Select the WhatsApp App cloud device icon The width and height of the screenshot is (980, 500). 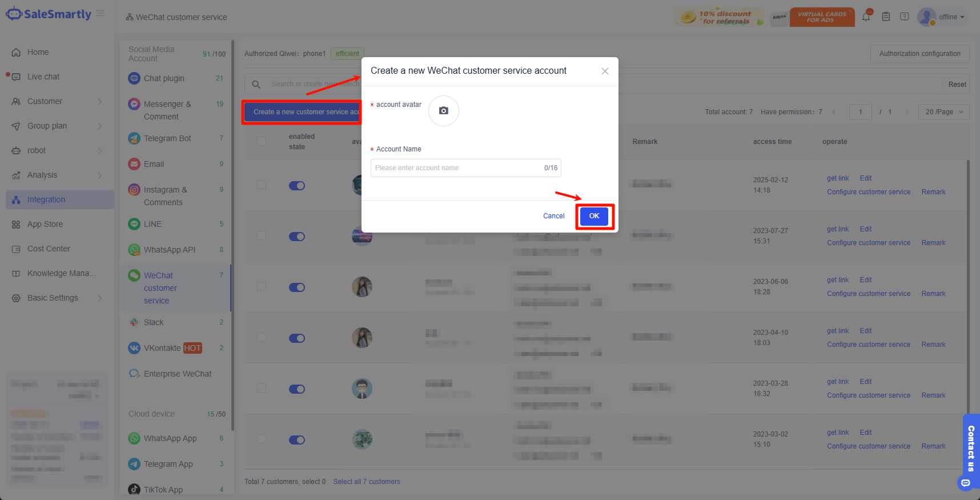click(x=134, y=438)
